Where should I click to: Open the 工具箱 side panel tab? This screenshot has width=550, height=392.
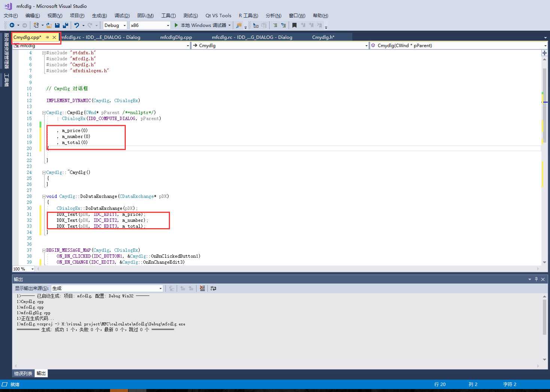(6, 80)
